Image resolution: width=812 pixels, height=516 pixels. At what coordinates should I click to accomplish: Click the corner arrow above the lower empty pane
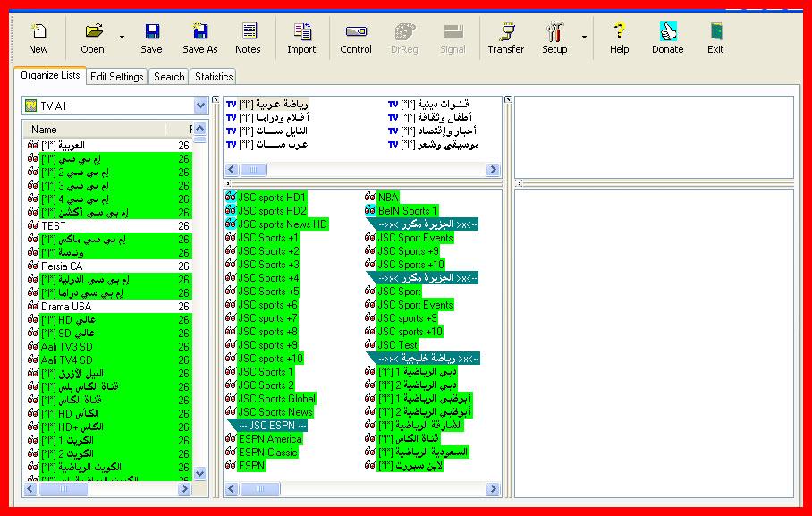tap(519, 183)
